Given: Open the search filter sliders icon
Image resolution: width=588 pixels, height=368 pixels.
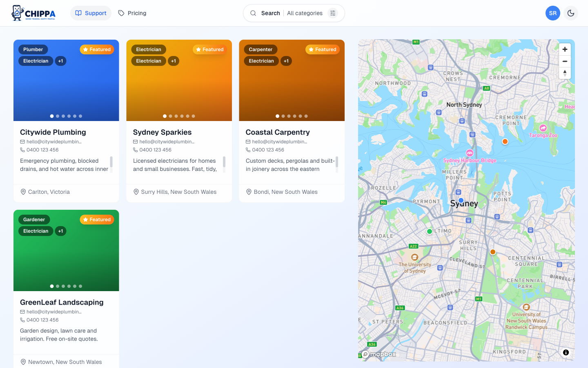Looking at the screenshot, I should [333, 13].
